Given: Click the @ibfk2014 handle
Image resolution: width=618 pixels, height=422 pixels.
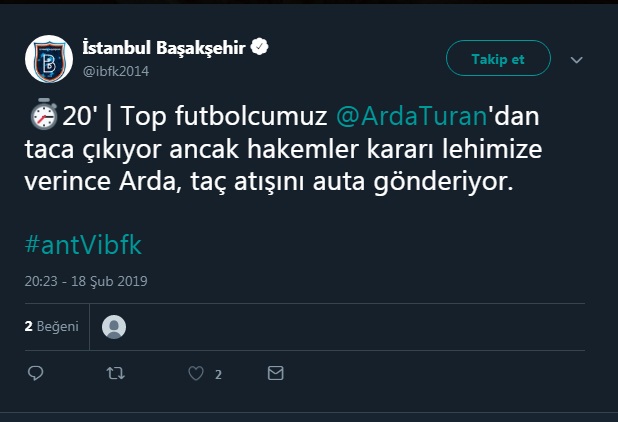Looking at the screenshot, I should pyautogui.click(x=116, y=71).
